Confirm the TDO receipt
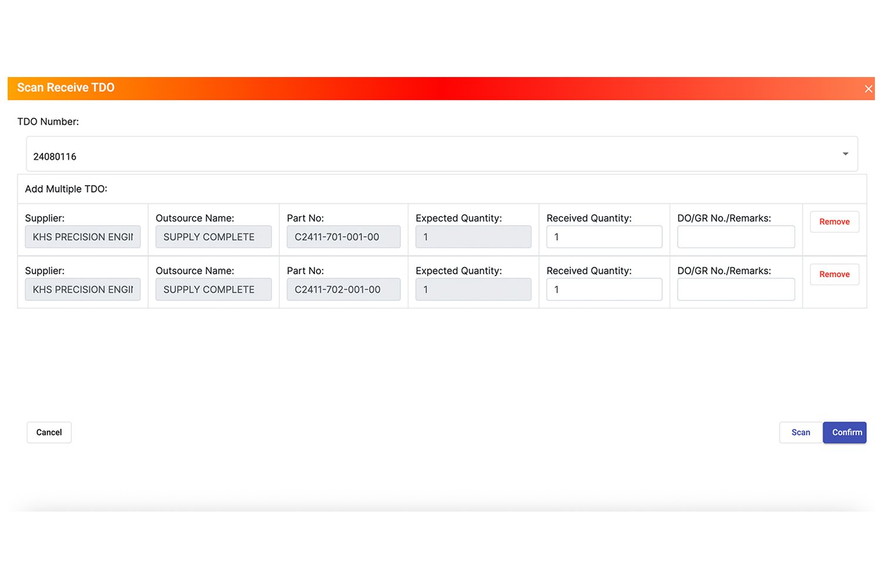Image resolution: width=882 pixels, height=588 pixels. (845, 432)
